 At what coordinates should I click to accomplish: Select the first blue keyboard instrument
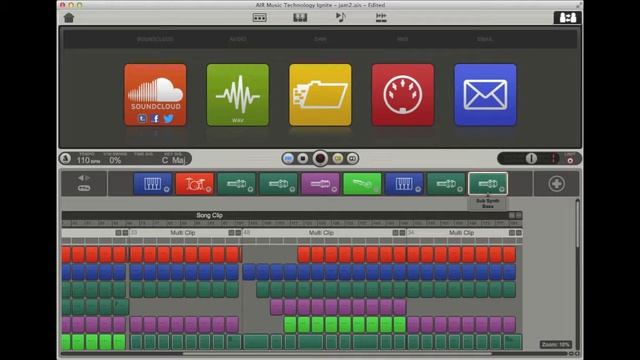point(152,184)
